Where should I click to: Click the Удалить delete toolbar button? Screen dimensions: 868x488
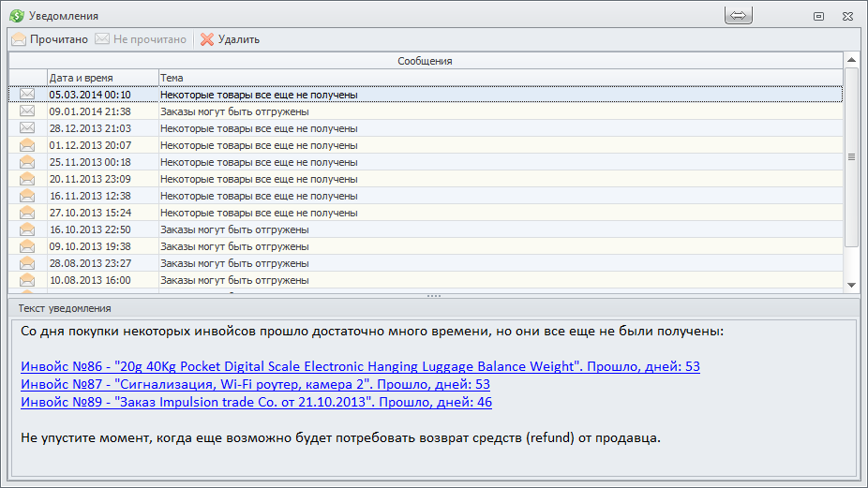(230, 39)
